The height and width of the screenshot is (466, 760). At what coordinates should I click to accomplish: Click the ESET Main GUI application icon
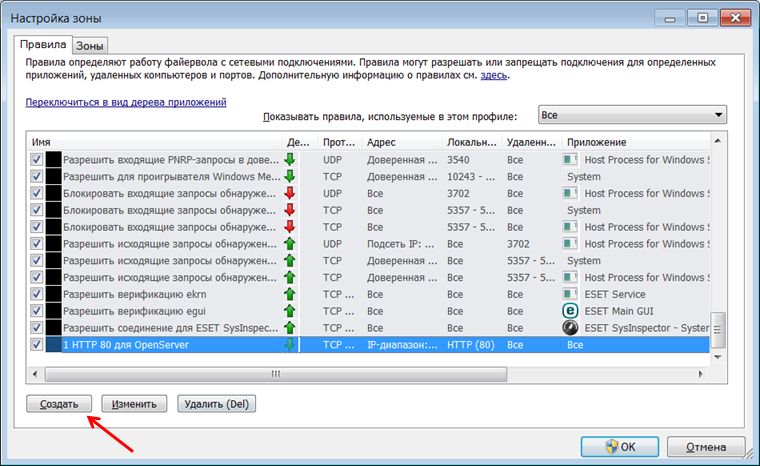pos(571,311)
